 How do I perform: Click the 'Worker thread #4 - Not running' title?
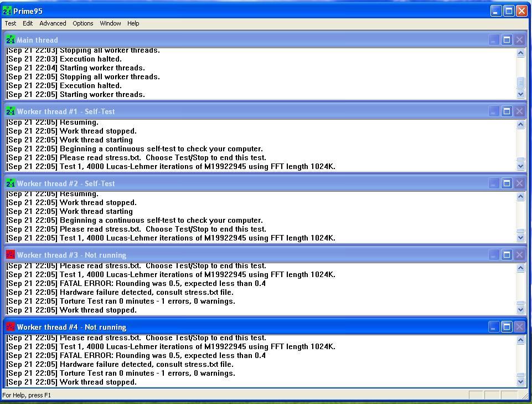(71, 327)
